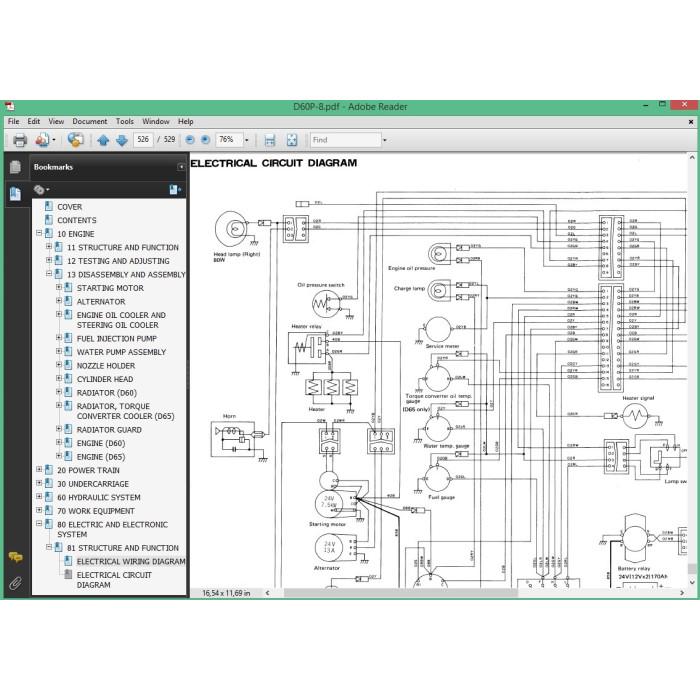Open the Document menu

coord(90,121)
